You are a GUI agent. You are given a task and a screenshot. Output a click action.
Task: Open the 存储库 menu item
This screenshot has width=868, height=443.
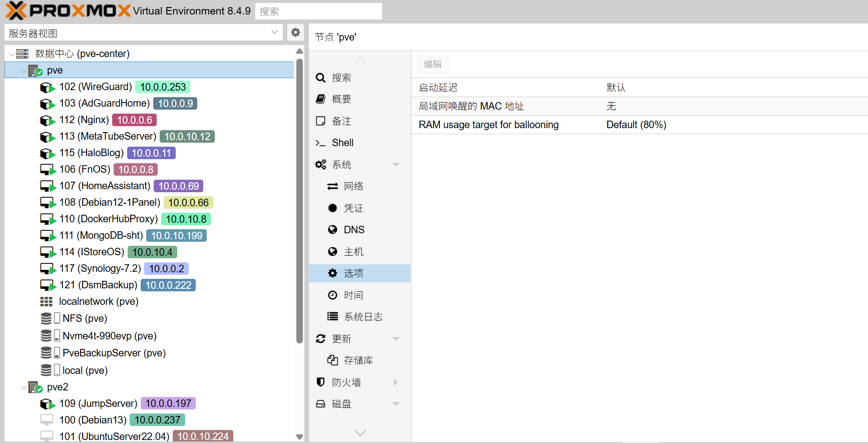[x=360, y=360]
